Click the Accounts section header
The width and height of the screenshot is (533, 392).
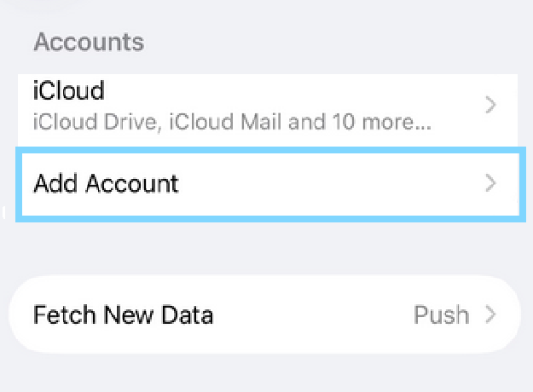coord(89,41)
